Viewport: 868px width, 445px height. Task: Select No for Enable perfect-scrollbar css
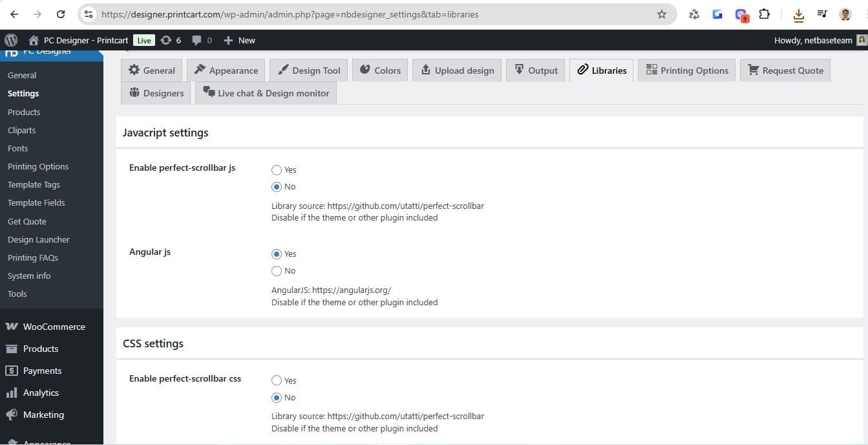[277, 398]
